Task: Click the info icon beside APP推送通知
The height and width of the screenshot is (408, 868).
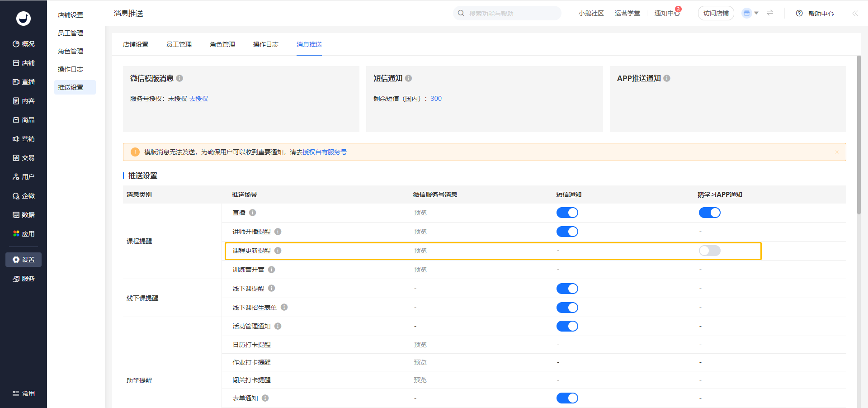Action: pos(667,78)
